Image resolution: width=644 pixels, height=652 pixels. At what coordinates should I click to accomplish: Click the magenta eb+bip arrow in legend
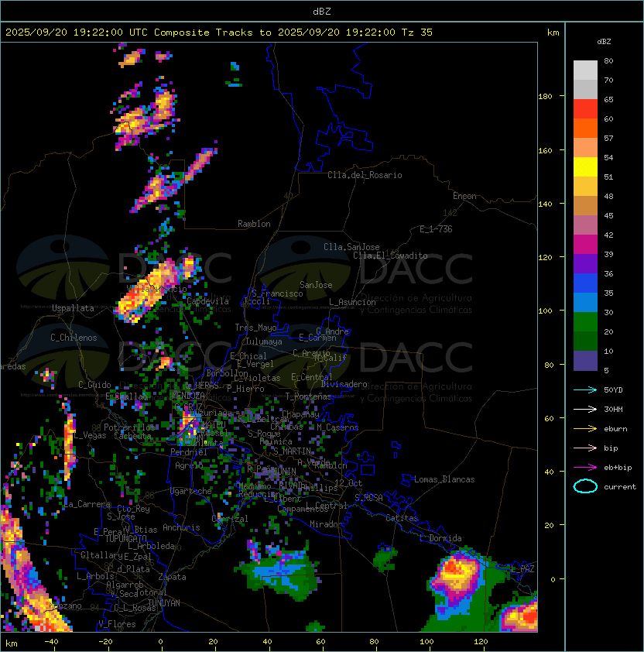pos(585,468)
